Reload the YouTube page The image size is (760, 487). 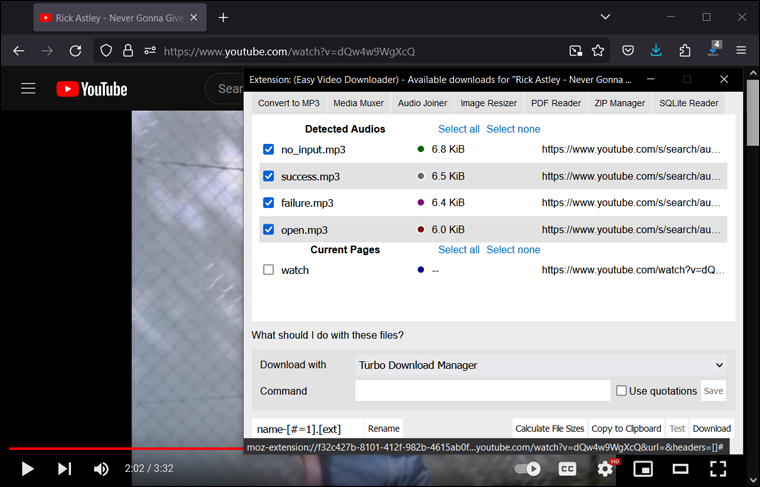pos(75,51)
